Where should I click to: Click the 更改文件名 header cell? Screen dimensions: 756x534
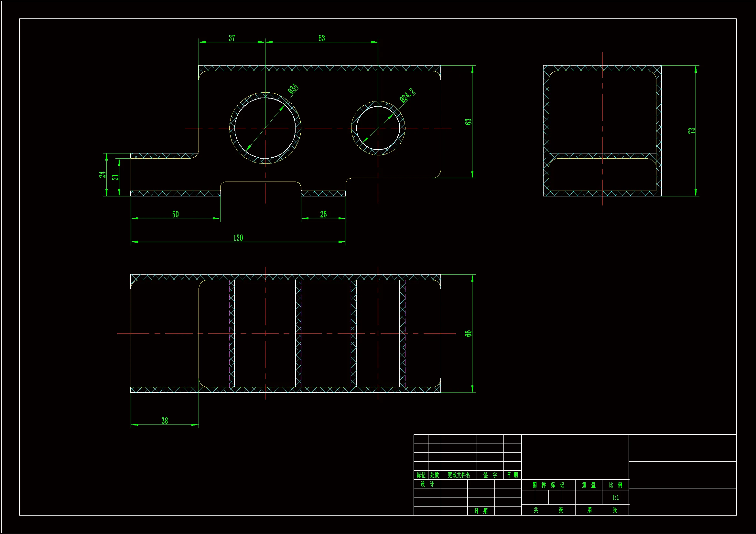point(459,475)
